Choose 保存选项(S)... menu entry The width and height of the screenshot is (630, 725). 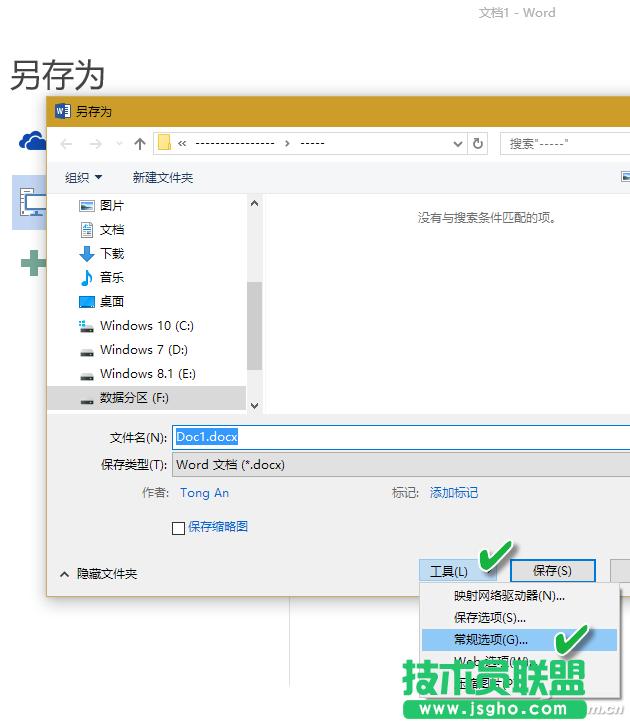tap(489, 617)
